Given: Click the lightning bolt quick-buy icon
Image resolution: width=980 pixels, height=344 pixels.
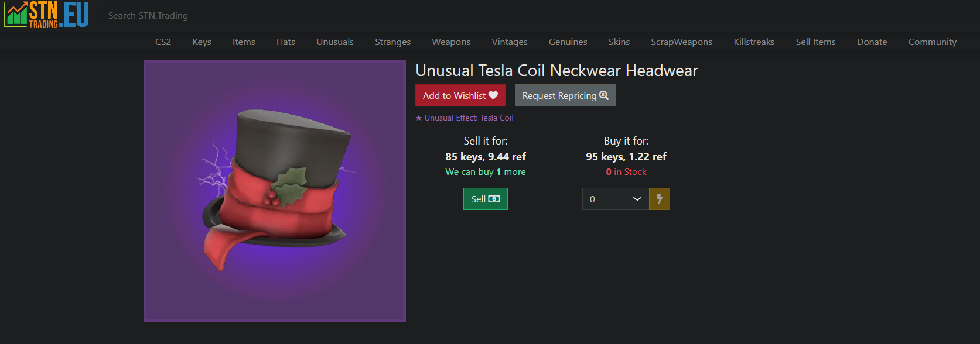Looking at the screenshot, I should [x=660, y=199].
